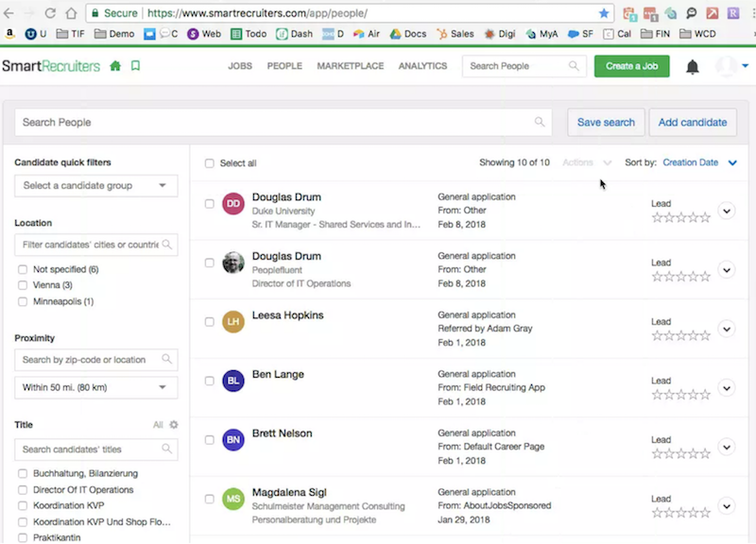Open the bookmark icon beside home
The height and width of the screenshot is (544, 756).
[135, 65]
